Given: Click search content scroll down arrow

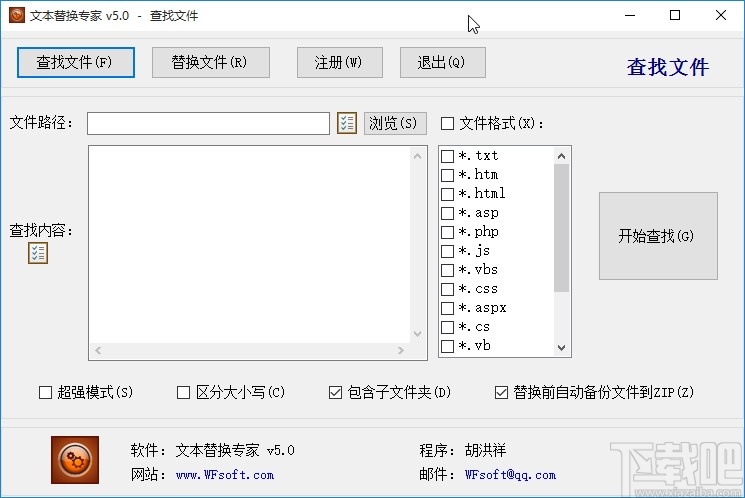Looking at the screenshot, I should [417, 334].
